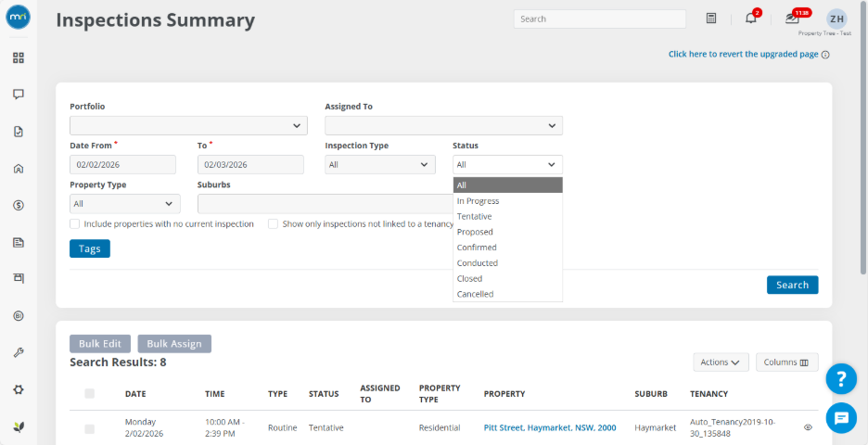Click the leaf sprout sidebar icon
This screenshot has width=868, height=445.
coord(19,426)
